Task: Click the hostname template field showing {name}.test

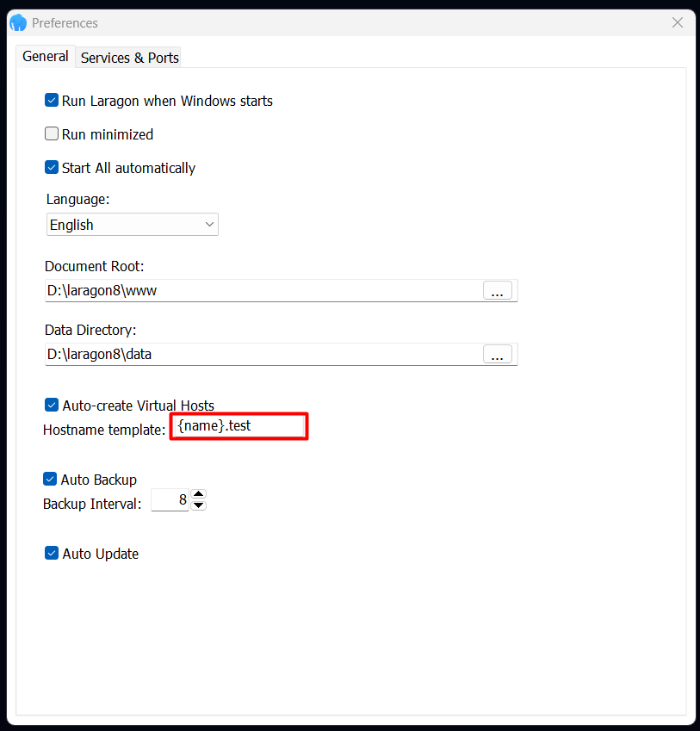Action: click(238, 425)
